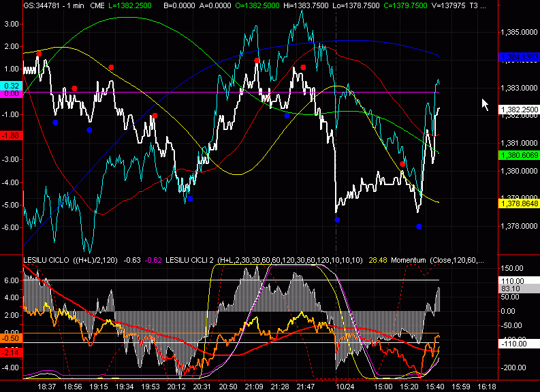Click the white 1,382.2500 last price tag
Viewport: 540px width, 392px height.
(x=520, y=109)
